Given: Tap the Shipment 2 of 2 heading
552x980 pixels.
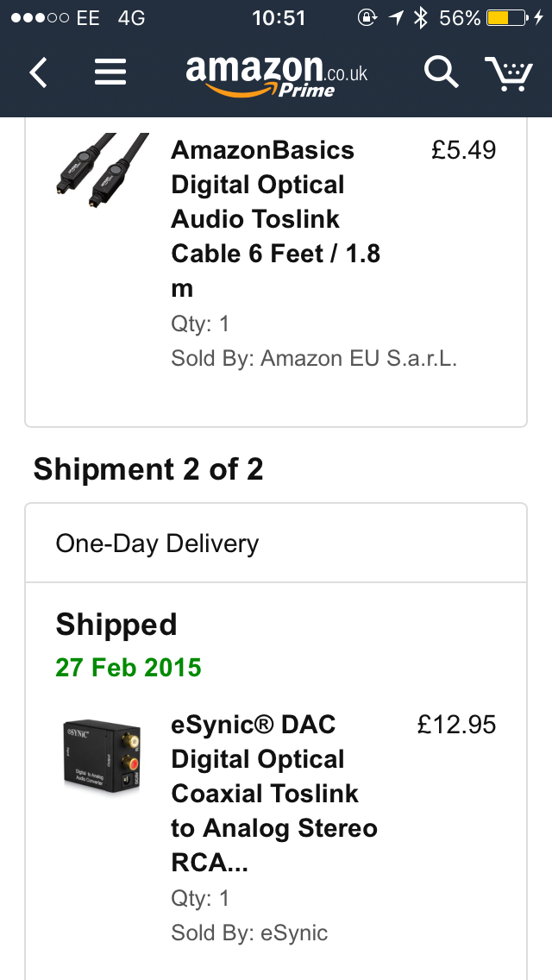Looking at the screenshot, I should click(148, 469).
